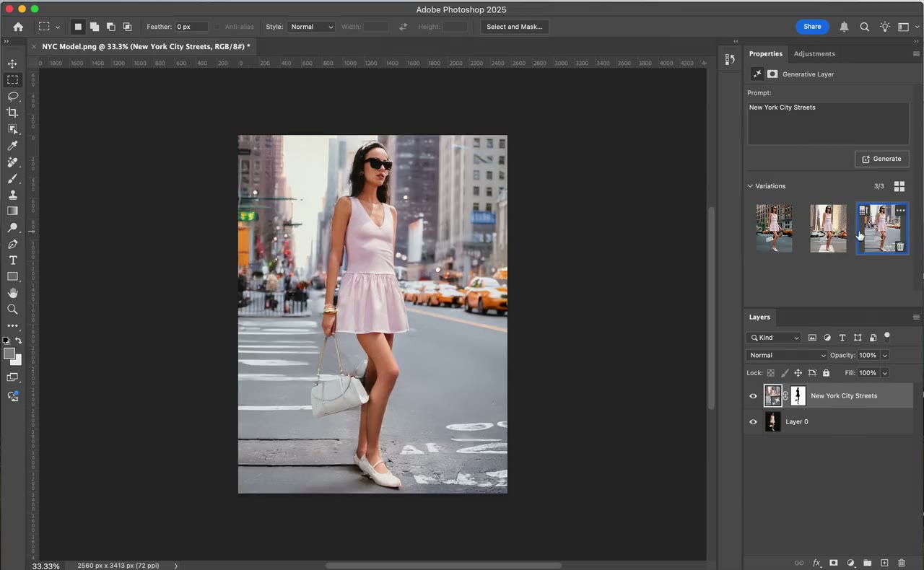924x570 pixels.
Task: Toggle lock image pixels brush icon
Action: (x=784, y=373)
